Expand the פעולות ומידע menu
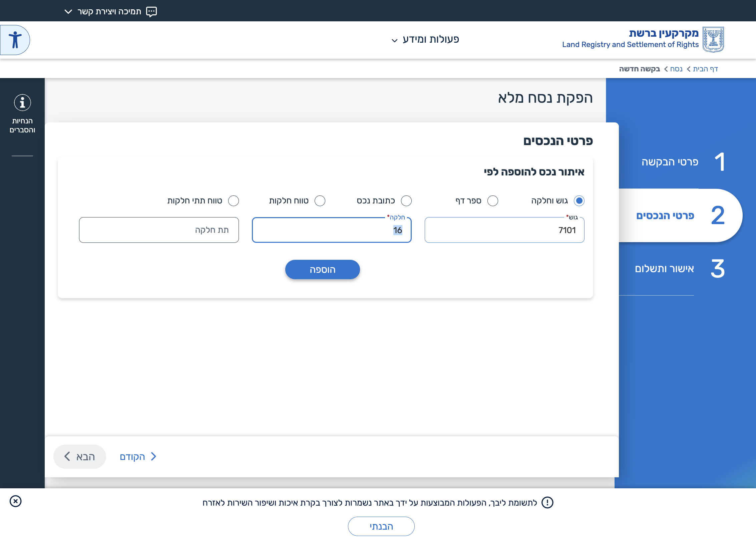This screenshot has width=756, height=549. (425, 39)
